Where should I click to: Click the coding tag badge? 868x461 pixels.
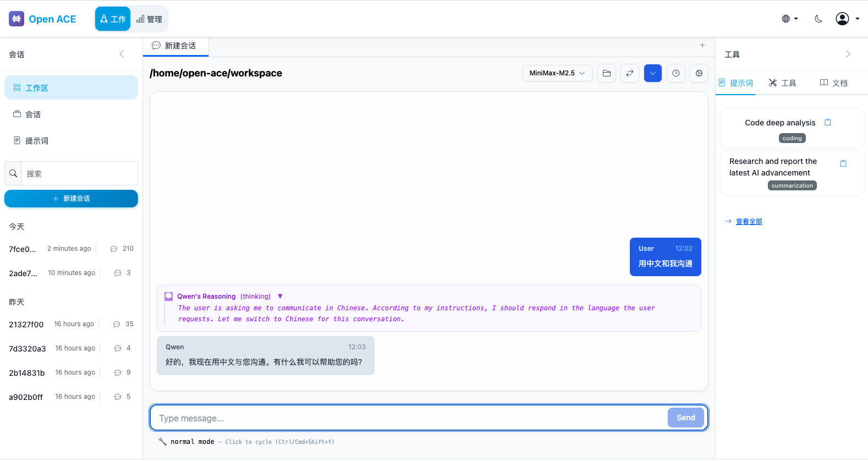(792, 138)
